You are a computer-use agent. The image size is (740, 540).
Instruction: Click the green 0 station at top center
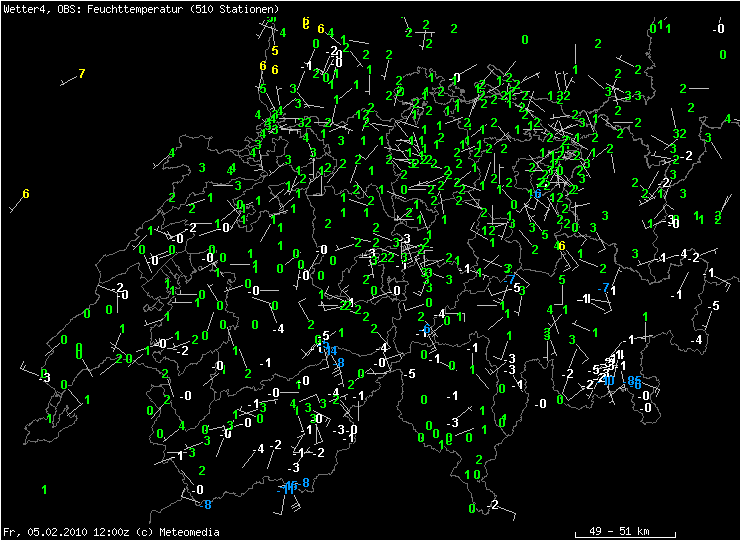pyautogui.click(x=525, y=40)
